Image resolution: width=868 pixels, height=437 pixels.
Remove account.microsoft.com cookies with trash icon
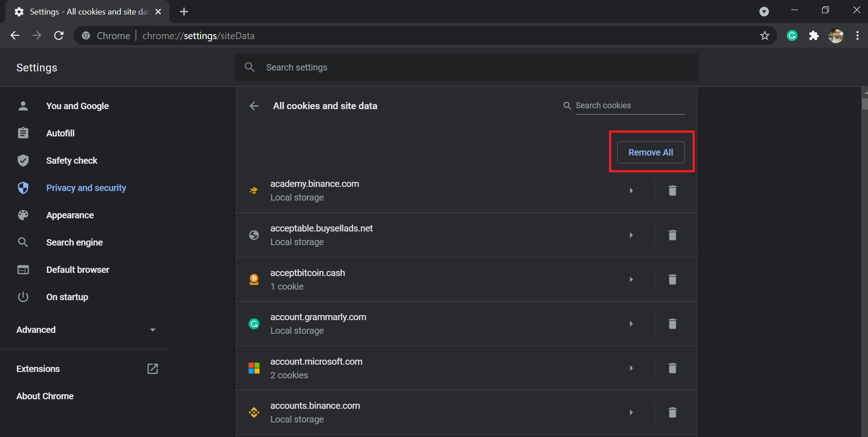pos(672,368)
